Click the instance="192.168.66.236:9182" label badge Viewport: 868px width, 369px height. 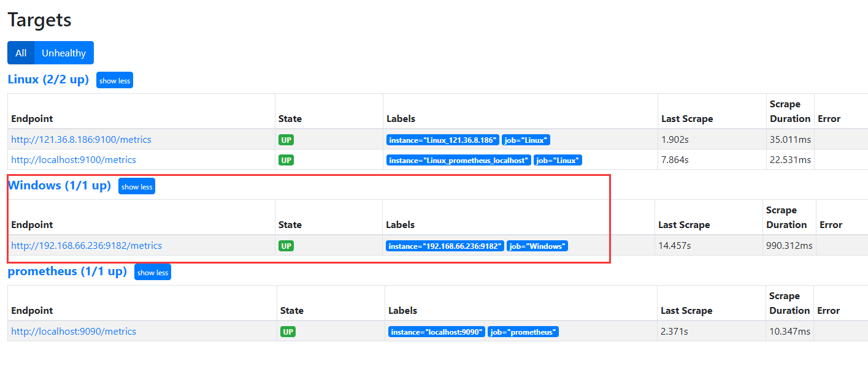click(445, 246)
